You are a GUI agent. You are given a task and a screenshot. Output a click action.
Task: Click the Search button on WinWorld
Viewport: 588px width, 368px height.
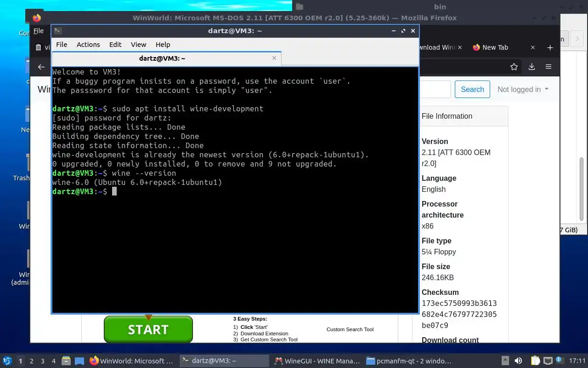click(472, 89)
